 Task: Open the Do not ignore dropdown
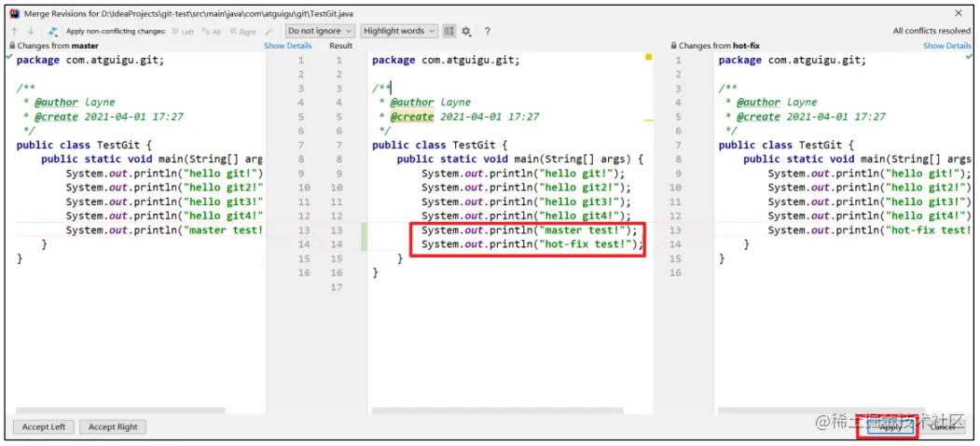(x=320, y=31)
